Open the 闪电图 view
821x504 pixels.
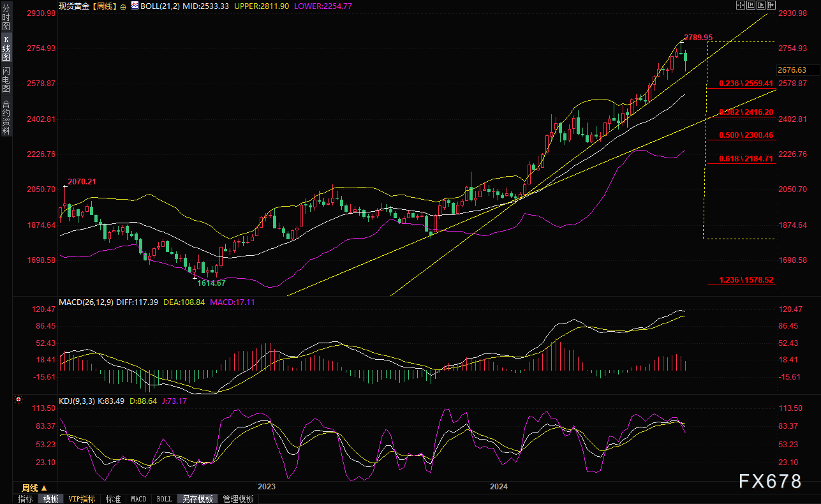pos(6,79)
